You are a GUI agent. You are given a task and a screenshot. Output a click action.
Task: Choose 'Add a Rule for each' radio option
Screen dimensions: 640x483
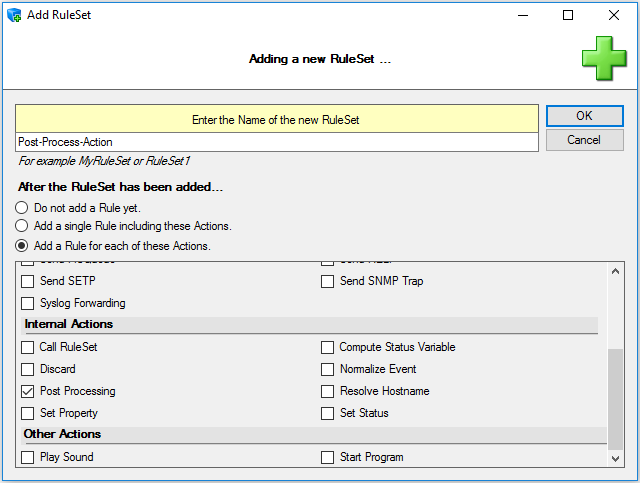click(x=21, y=245)
